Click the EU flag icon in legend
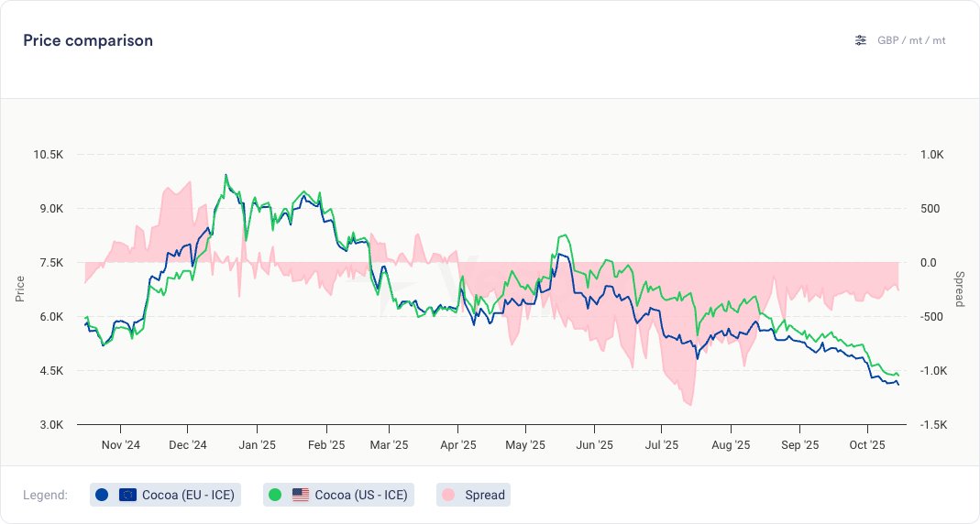 pos(127,495)
